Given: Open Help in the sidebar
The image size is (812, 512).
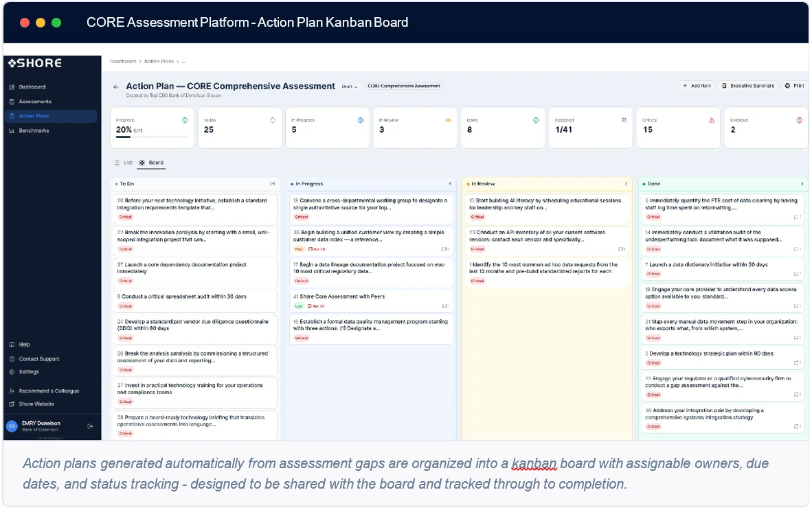Looking at the screenshot, I should coord(24,345).
